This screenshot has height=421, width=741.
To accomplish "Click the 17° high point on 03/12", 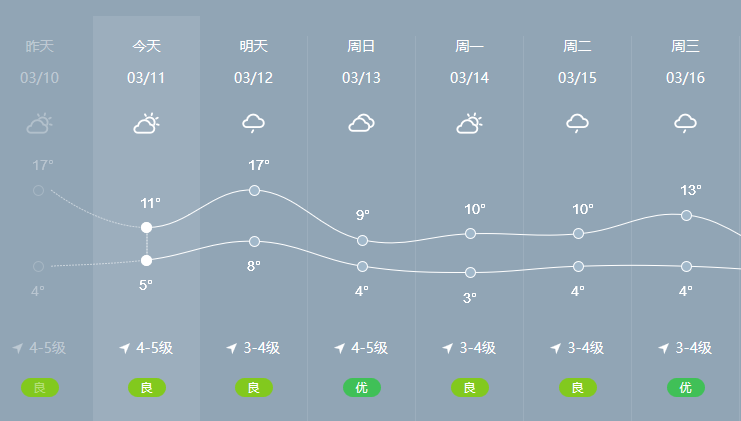I will (x=254, y=190).
